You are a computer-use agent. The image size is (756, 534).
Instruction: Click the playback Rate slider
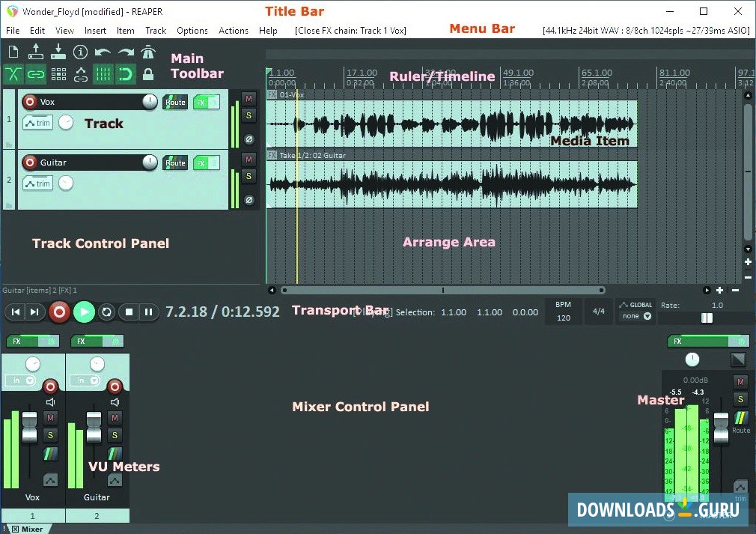(706, 318)
